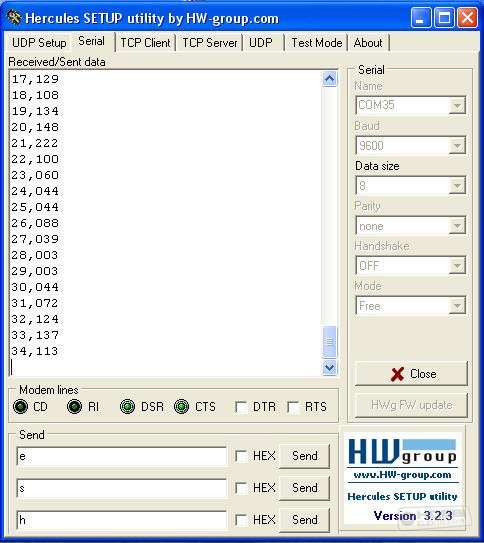Click the HW group logo

point(402,452)
